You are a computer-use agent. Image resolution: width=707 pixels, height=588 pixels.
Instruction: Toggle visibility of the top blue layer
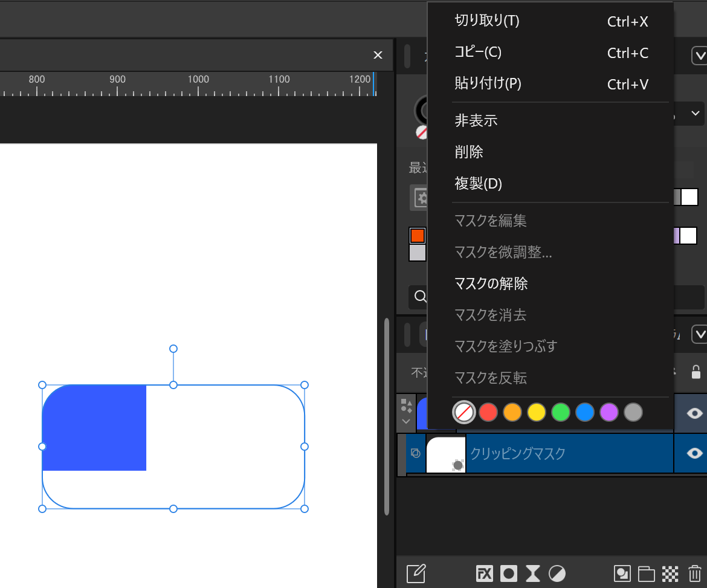694,413
